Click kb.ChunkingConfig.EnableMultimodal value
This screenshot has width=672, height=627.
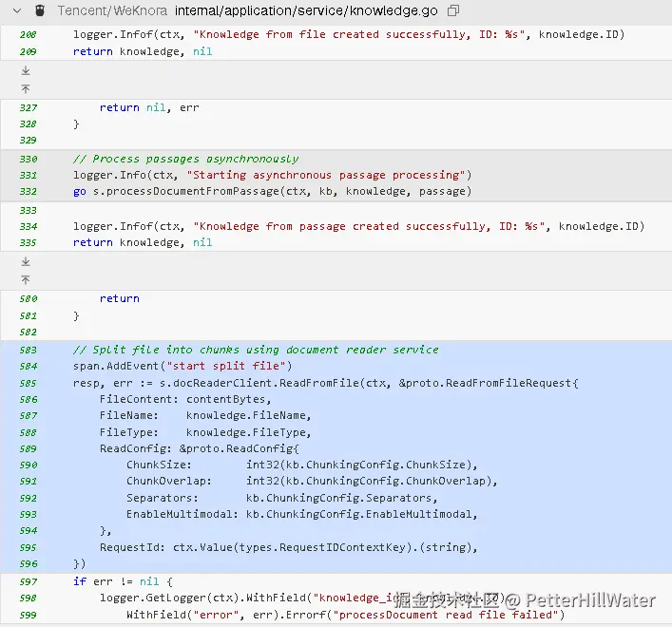click(x=361, y=514)
